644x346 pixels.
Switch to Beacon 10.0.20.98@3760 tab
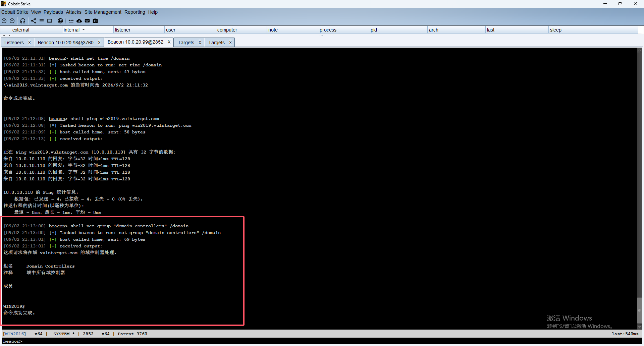point(65,43)
